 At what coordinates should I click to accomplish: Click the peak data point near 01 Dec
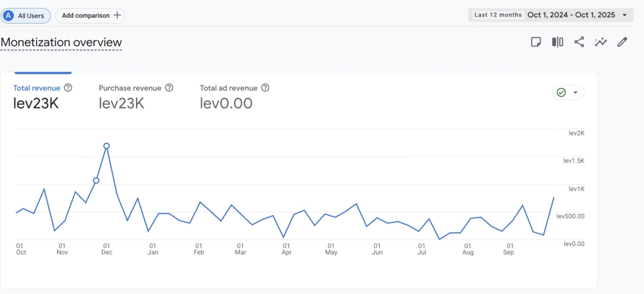tap(106, 146)
